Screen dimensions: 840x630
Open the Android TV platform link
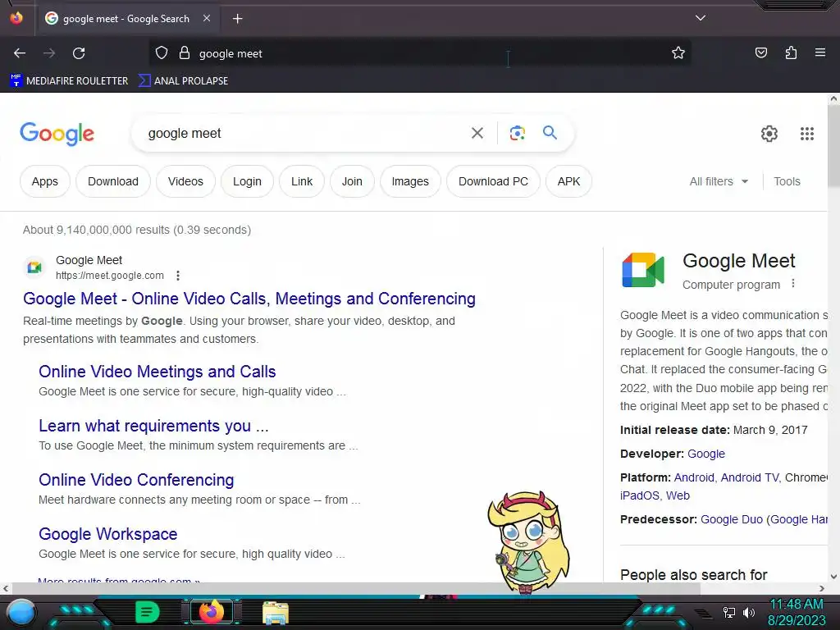click(750, 477)
